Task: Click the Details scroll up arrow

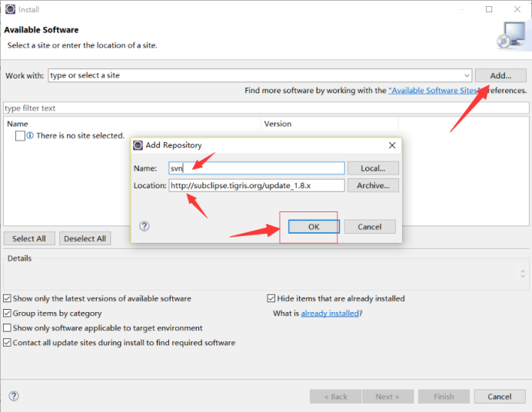Action: point(523,271)
